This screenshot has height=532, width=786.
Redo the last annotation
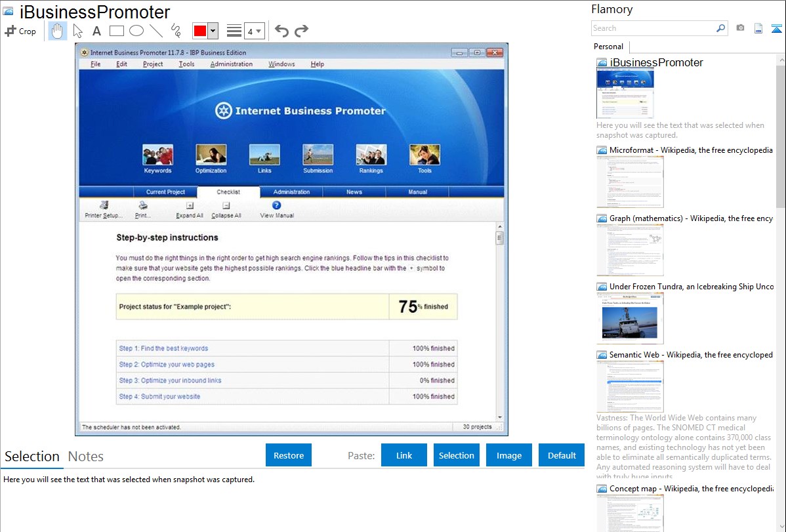(301, 31)
